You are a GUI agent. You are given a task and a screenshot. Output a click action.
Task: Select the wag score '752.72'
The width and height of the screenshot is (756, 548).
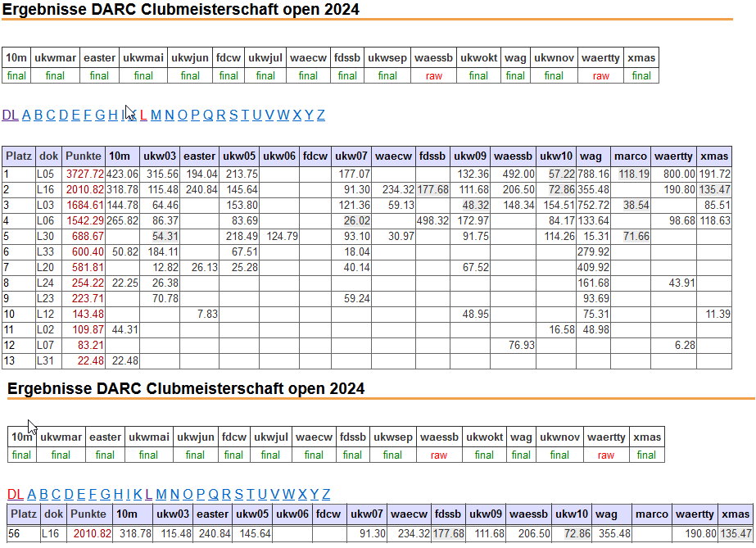pos(594,206)
